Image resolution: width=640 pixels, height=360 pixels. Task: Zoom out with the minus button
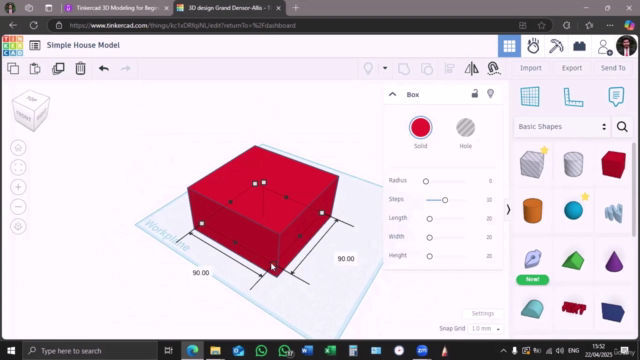point(18,207)
